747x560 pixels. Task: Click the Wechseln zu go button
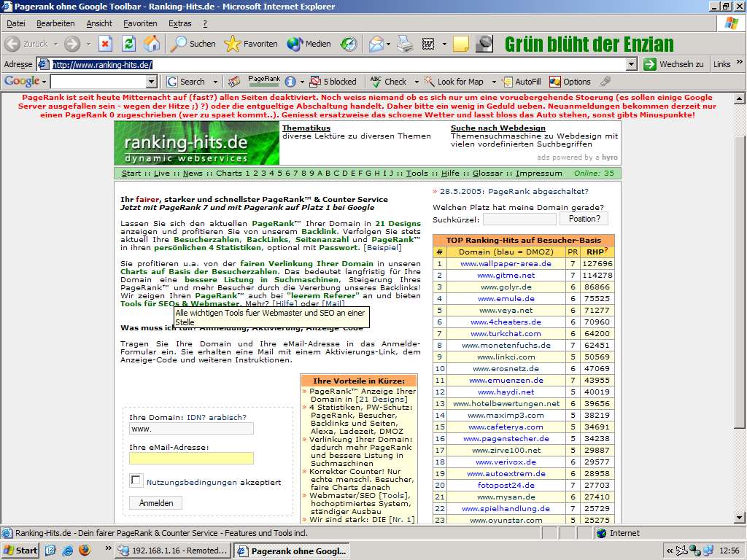(673, 64)
